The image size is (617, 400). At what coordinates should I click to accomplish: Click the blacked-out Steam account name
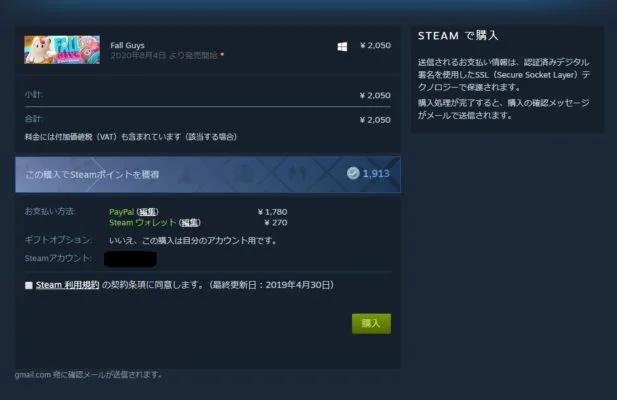pos(130,259)
